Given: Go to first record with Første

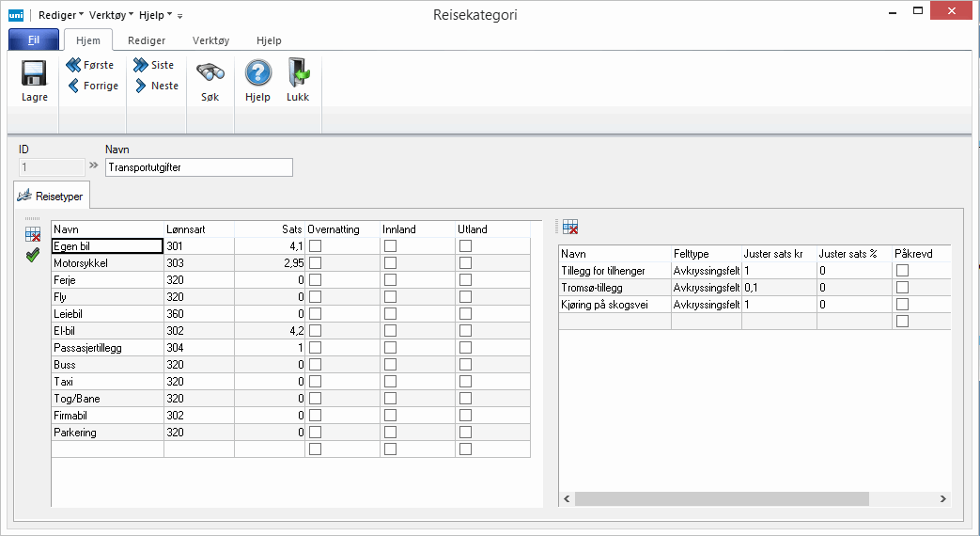Looking at the screenshot, I should click(x=90, y=66).
